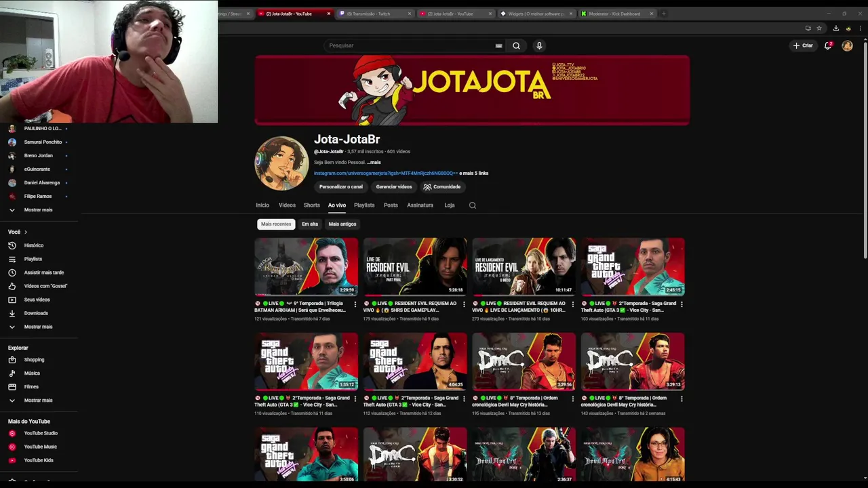This screenshot has width=868, height=488.
Task: Start voice search with the microphone icon
Action: point(539,45)
